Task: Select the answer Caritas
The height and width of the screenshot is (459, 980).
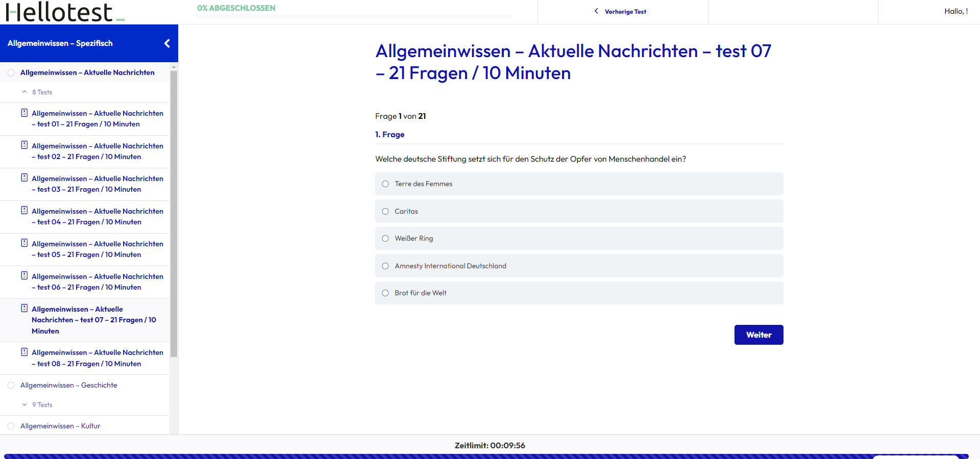Action: point(579,211)
